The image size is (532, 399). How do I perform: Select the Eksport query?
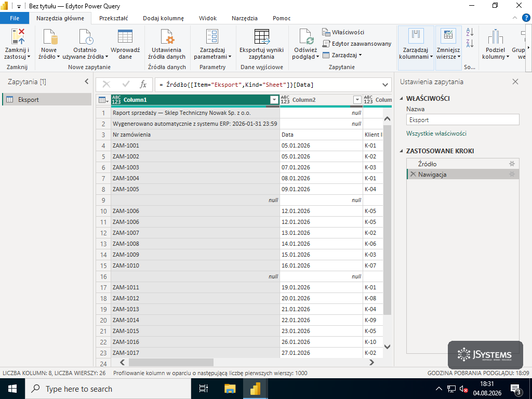tap(47, 99)
